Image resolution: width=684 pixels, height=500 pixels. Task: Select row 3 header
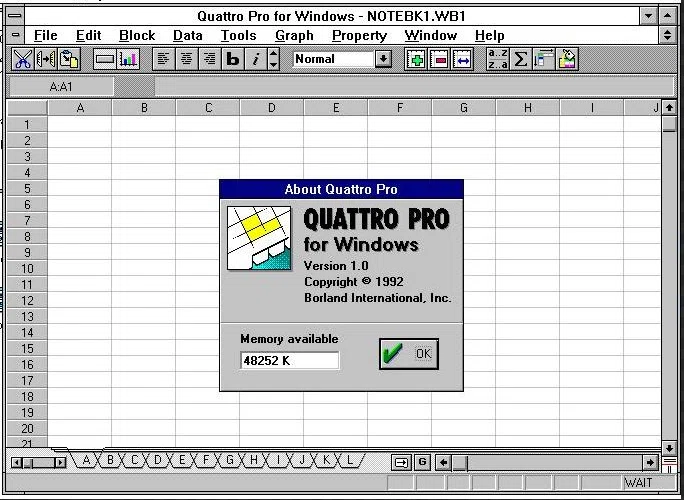click(27, 156)
